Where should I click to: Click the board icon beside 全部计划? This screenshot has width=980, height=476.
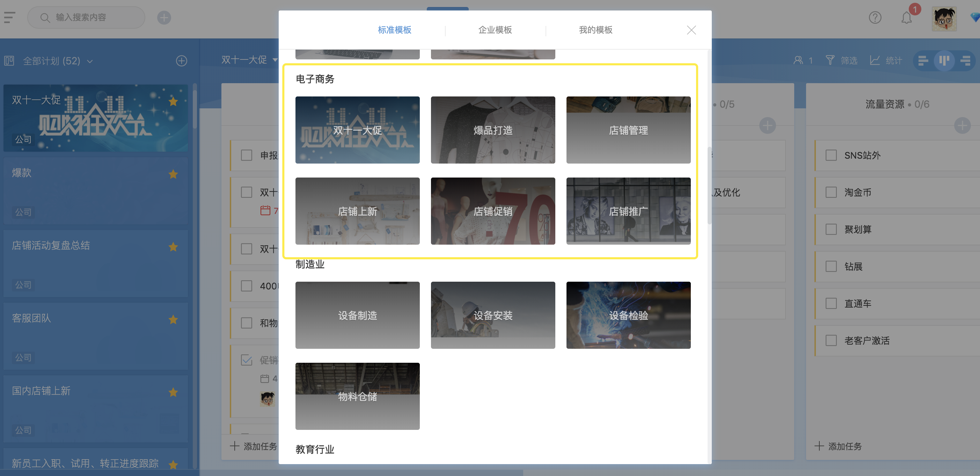9,60
